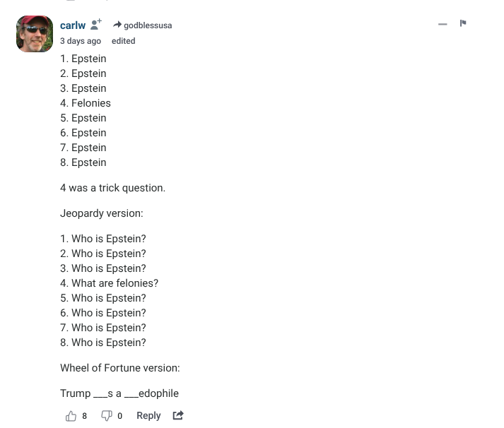Reply to carlw's comment
Image resolution: width=504 pixels, height=428 pixels.
pyautogui.click(x=148, y=415)
